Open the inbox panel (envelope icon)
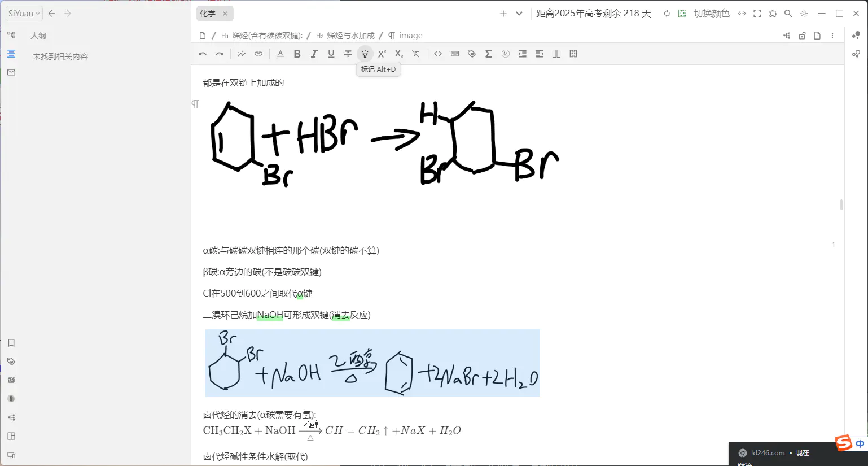The width and height of the screenshot is (868, 466). click(x=11, y=72)
